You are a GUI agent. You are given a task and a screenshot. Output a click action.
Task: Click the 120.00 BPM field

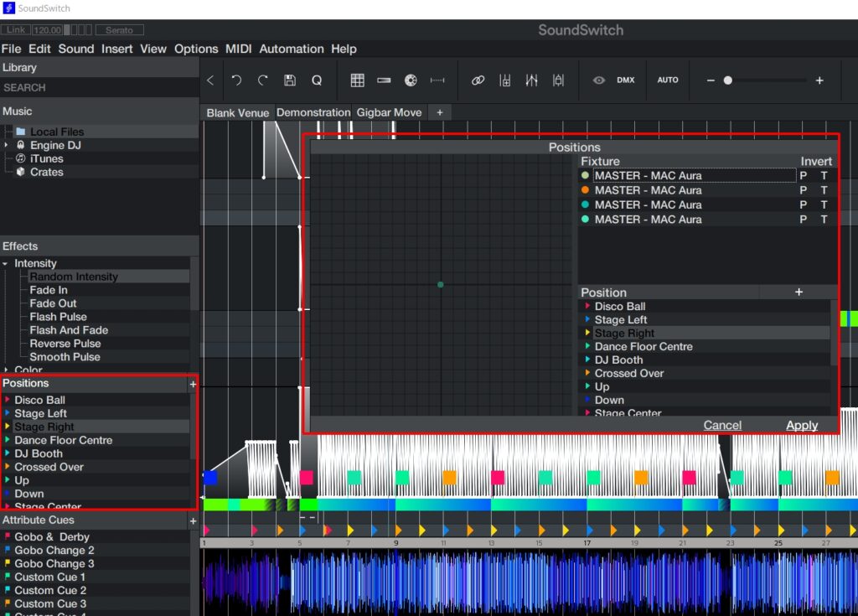47,30
